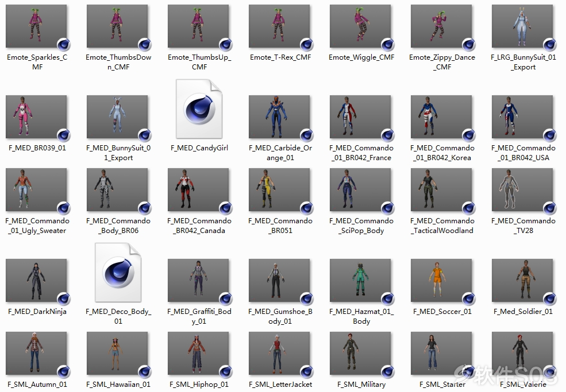Click the file name label Emote_T-Rex_CMF
This screenshot has width=566, height=392.
(280, 57)
